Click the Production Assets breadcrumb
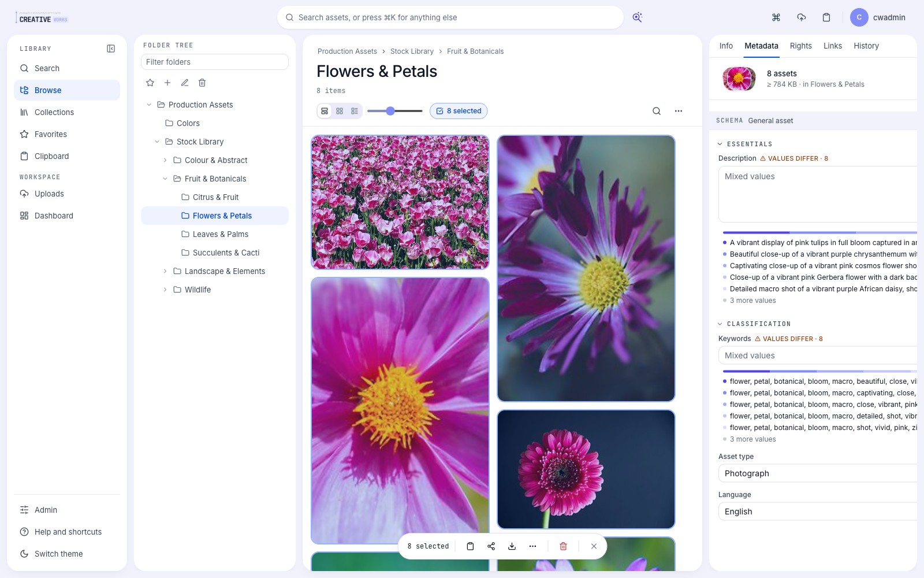The height and width of the screenshot is (578, 924). [347, 51]
